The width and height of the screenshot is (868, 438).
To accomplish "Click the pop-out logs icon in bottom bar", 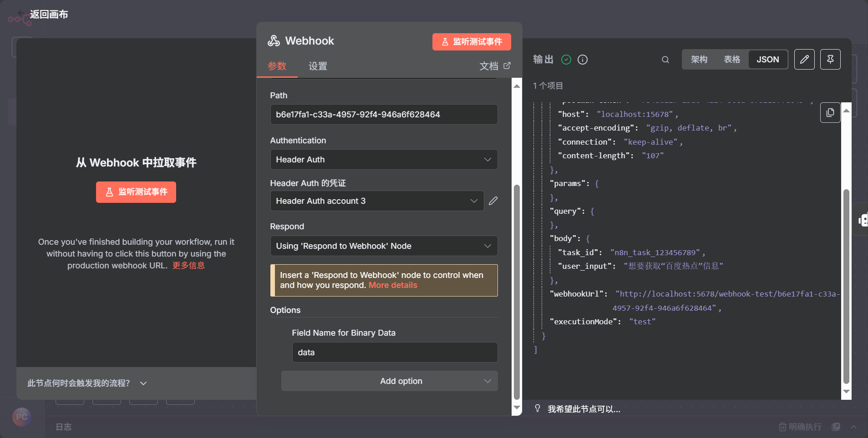I will pyautogui.click(x=836, y=427).
